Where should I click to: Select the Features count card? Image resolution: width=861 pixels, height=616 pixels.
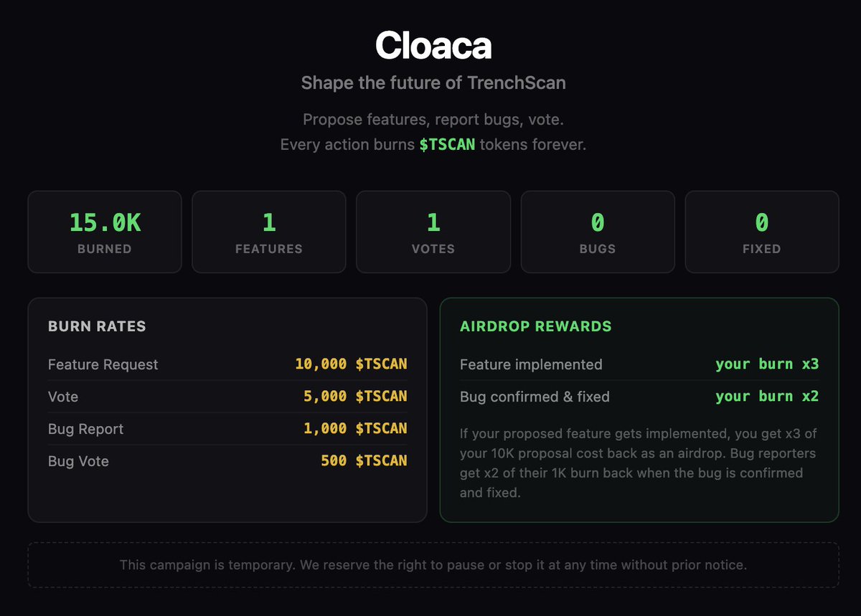269,232
